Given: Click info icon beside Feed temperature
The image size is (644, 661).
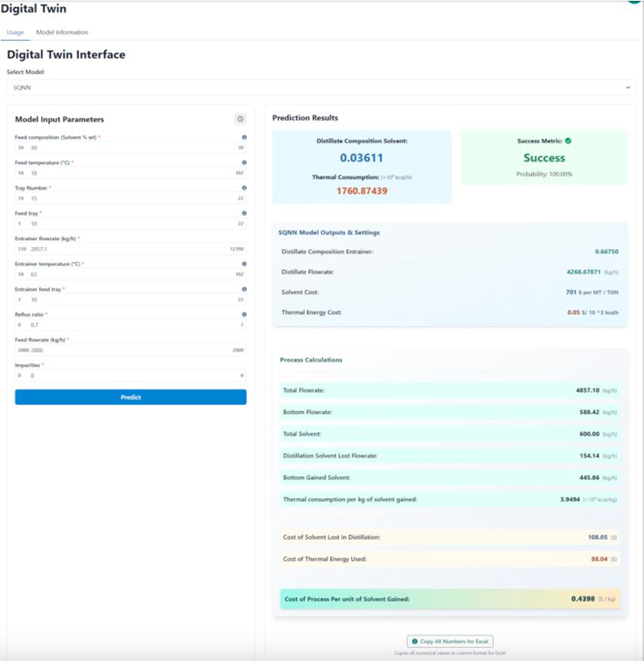Looking at the screenshot, I should (x=244, y=162).
